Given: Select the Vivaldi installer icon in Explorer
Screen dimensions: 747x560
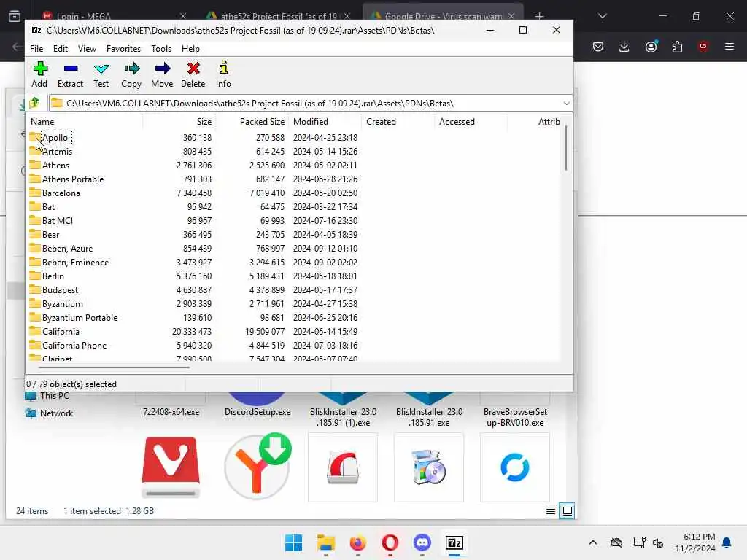Looking at the screenshot, I should 171,467.
